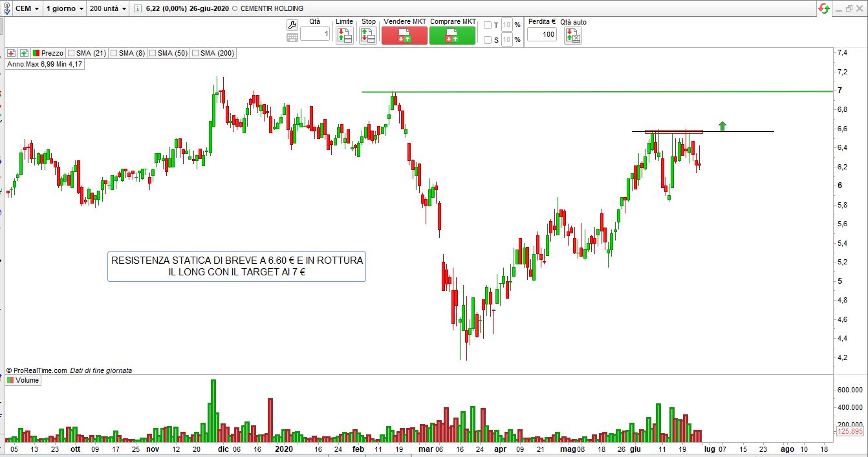Open trading settings with the wrench icon

(x=292, y=25)
